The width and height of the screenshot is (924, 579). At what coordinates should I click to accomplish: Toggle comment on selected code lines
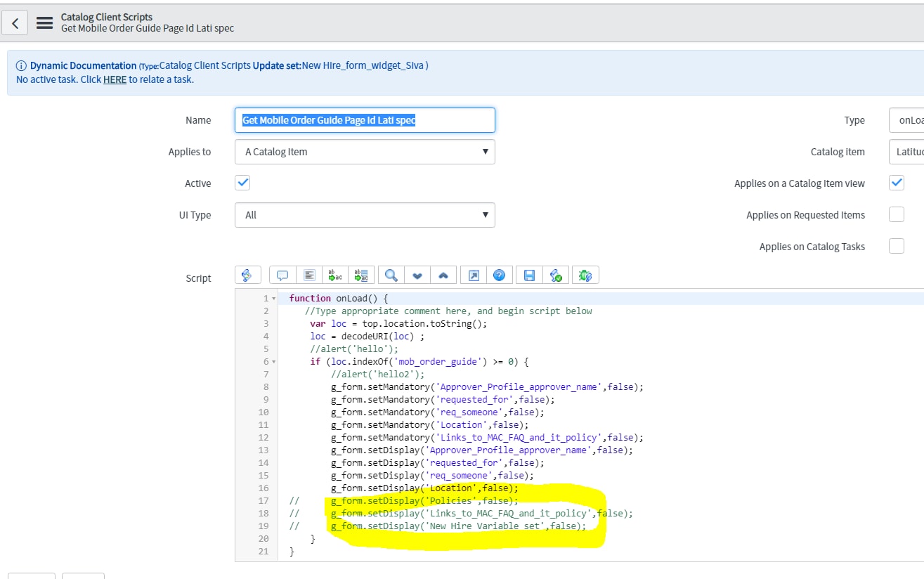coord(282,275)
